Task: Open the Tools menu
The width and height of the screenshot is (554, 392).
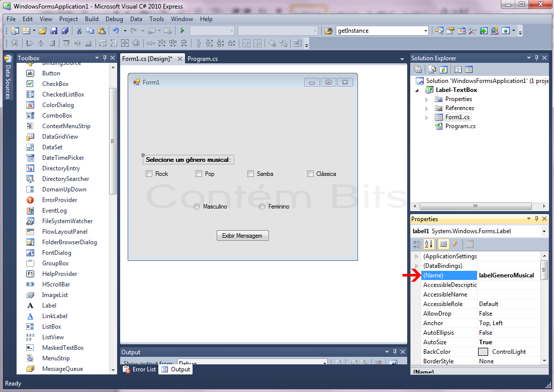Action: (156, 19)
